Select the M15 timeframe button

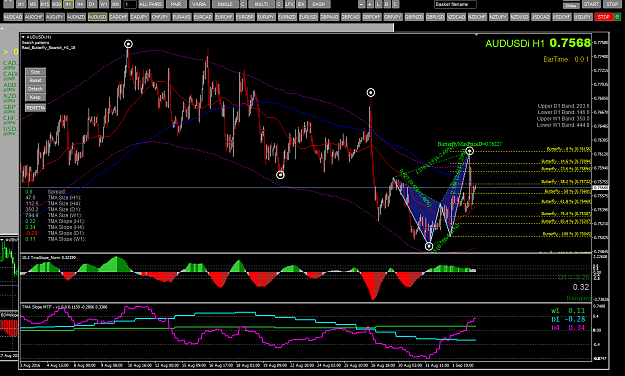(x=45, y=4)
